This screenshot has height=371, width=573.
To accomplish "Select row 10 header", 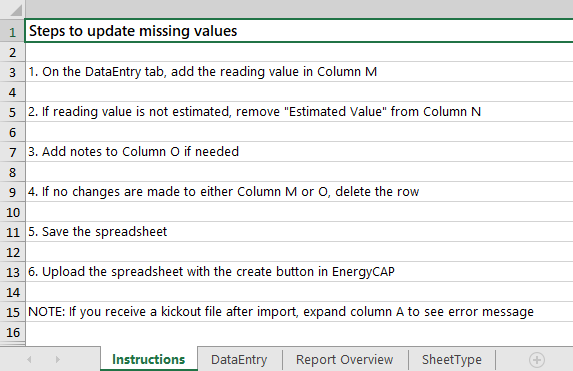I will [x=12, y=212].
